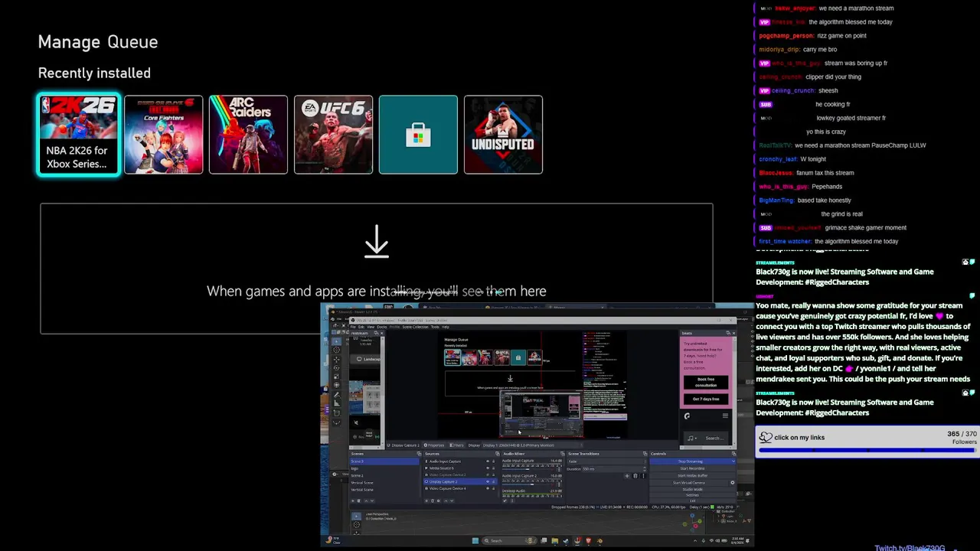Open File Explorer from the taskbar
Image resolution: width=980 pixels, height=551 pixels.
coord(555,541)
